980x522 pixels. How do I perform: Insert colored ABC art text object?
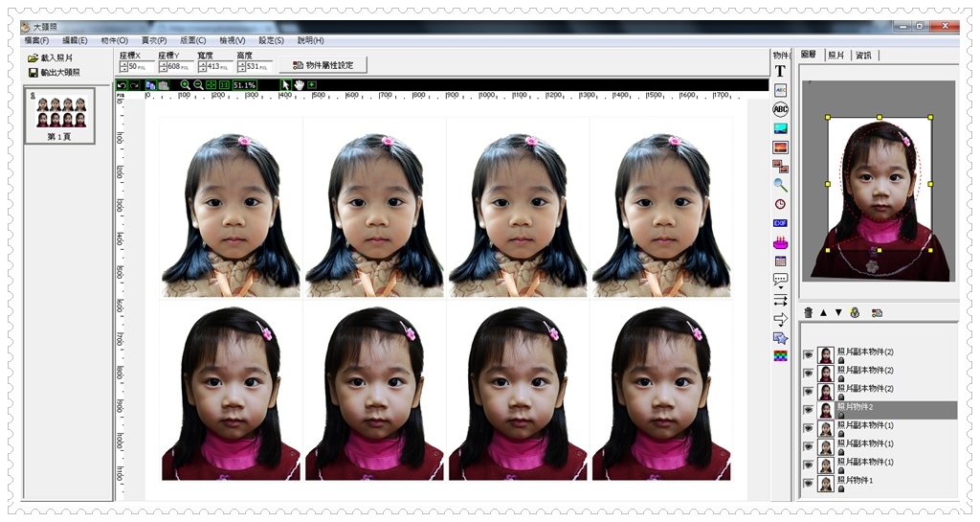pos(781,90)
